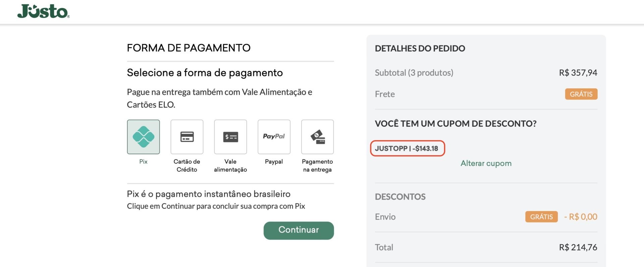The width and height of the screenshot is (644, 267).
Task: Click the Paypal text label
Action: coord(274,161)
